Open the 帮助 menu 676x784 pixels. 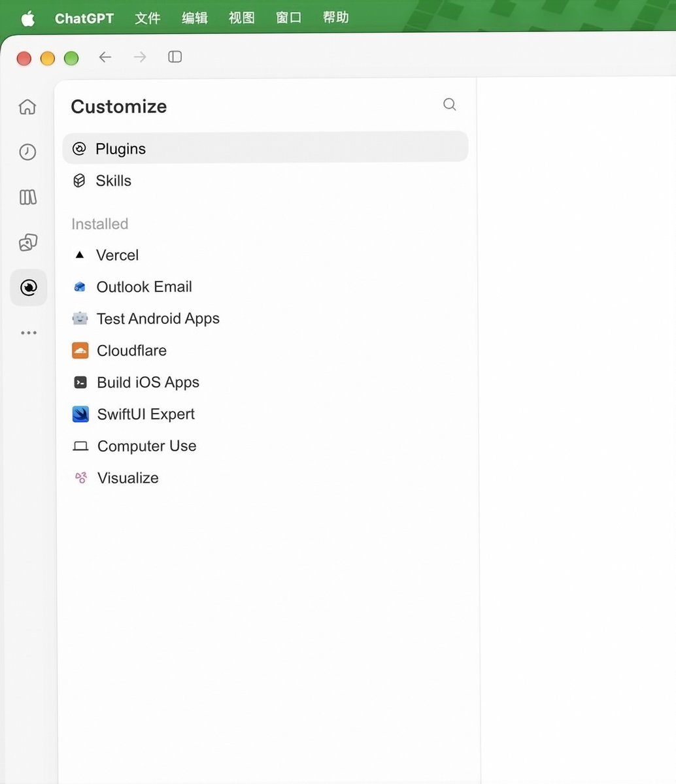(336, 18)
